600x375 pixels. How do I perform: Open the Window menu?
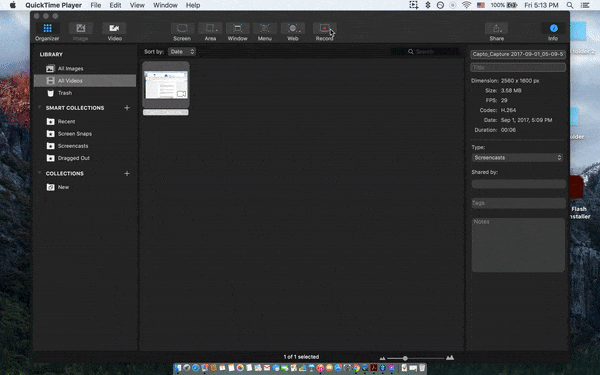tap(165, 5)
